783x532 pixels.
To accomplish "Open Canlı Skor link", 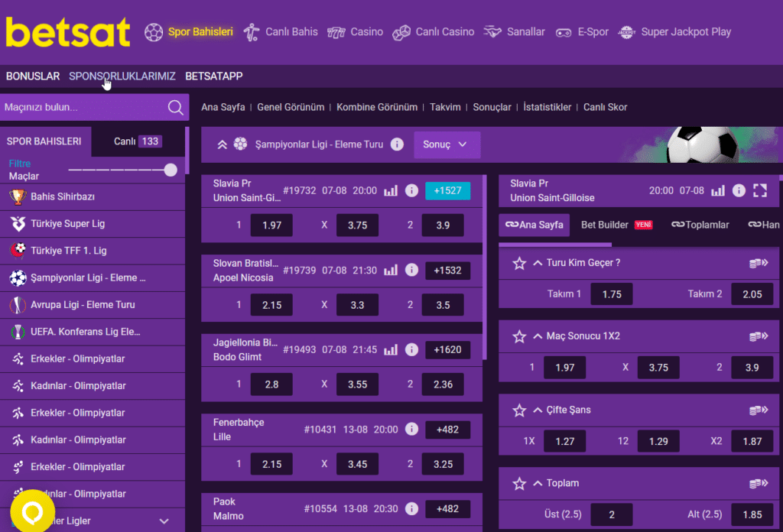I will click(606, 107).
